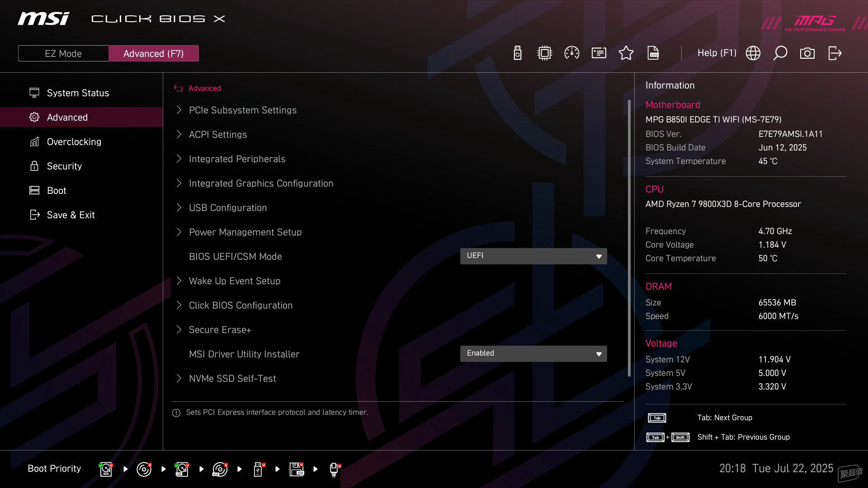Screen dimensions: 868x488
Task: Click 'Shift + Tab: Previous Group' hint
Action: (x=743, y=437)
